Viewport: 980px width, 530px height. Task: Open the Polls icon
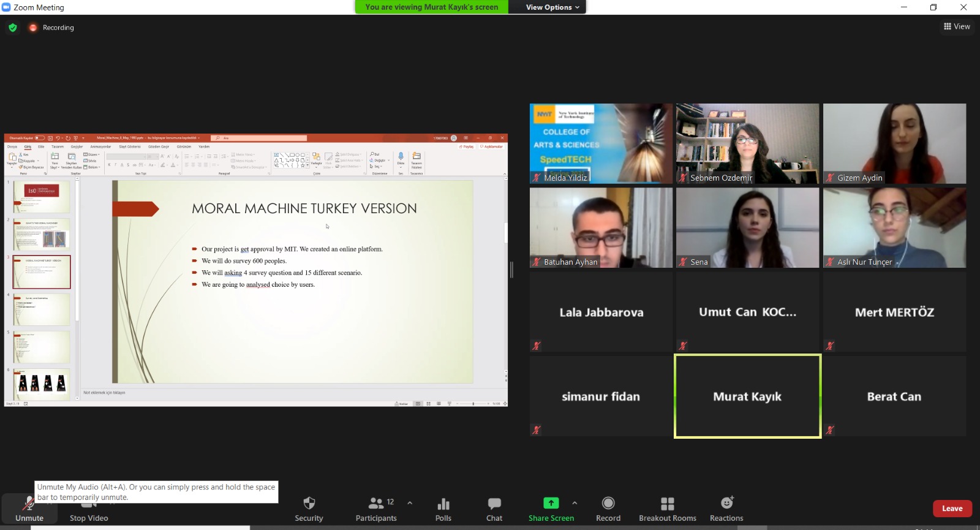[x=443, y=504]
